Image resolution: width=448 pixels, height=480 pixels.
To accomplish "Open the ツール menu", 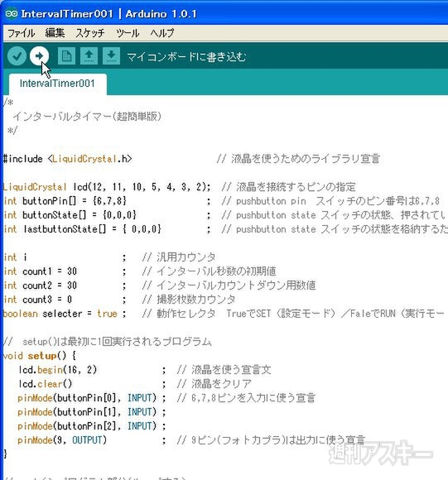I will [x=128, y=33].
